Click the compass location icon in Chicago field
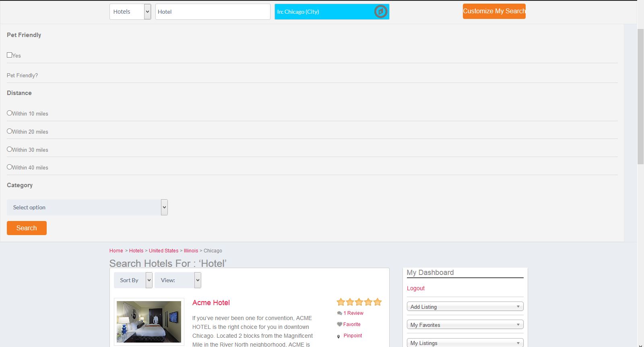644x347 pixels. point(380,11)
